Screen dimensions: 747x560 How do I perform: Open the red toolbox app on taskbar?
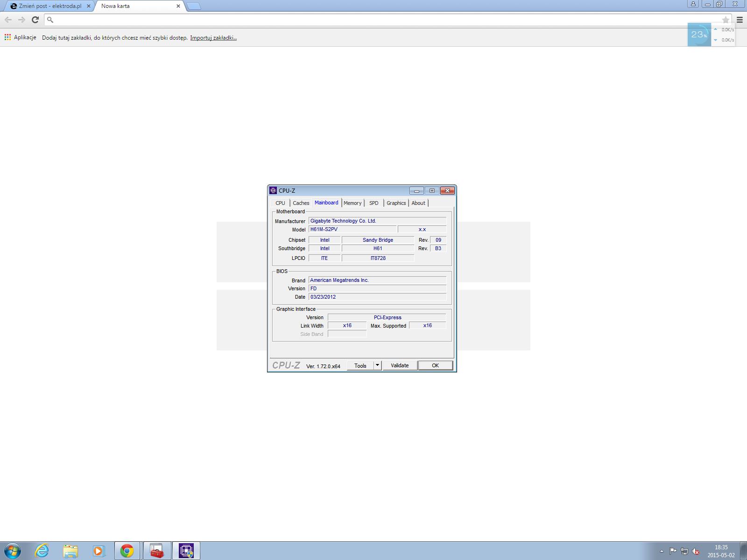(157, 551)
